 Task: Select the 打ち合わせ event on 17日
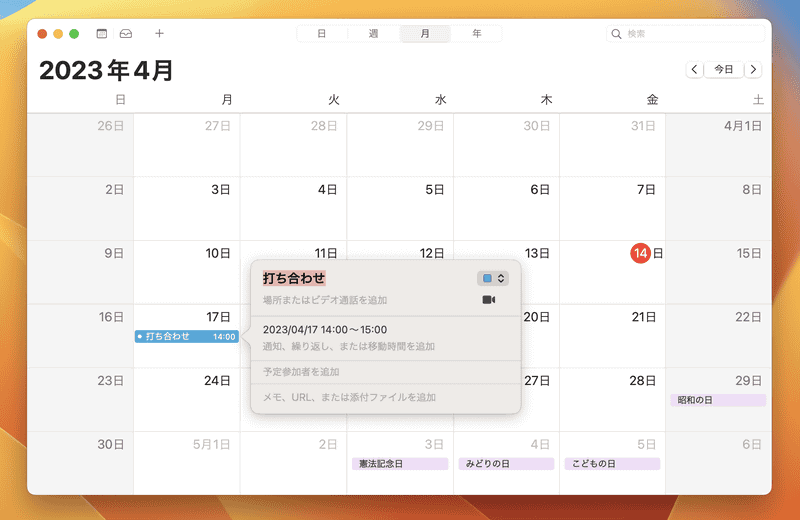tap(187, 336)
